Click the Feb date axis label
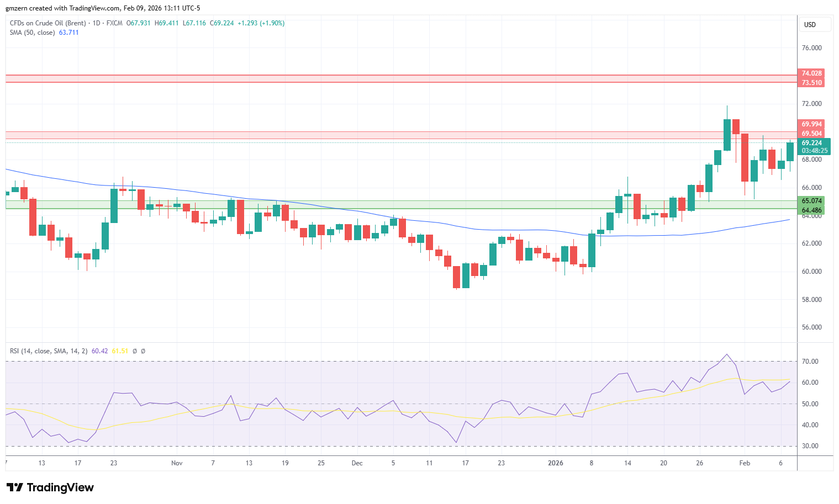 coord(745,463)
